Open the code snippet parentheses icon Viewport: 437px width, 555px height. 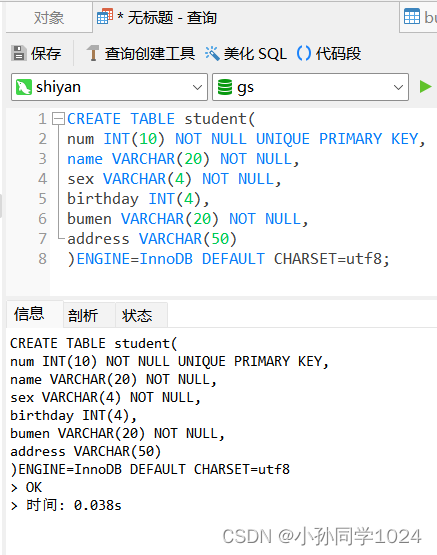click(304, 53)
